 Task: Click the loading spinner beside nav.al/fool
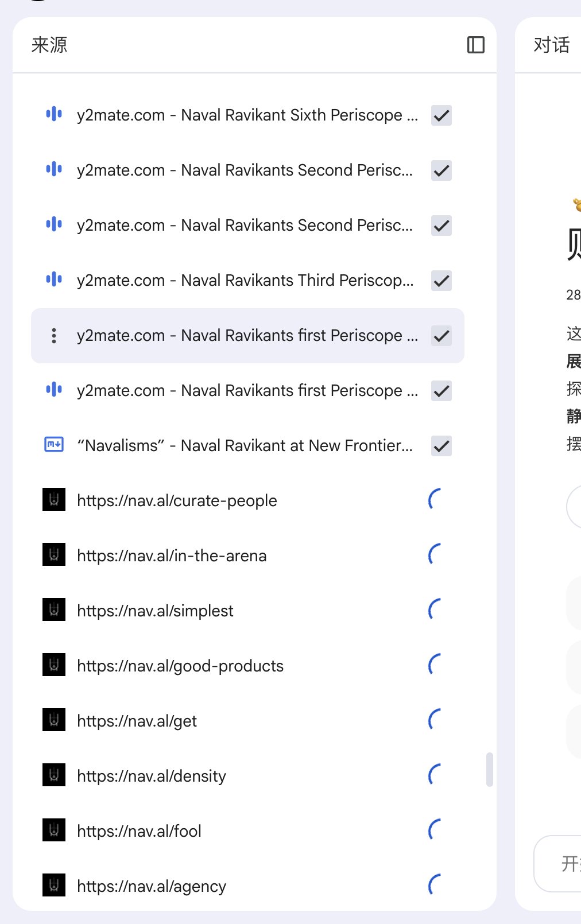click(436, 830)
